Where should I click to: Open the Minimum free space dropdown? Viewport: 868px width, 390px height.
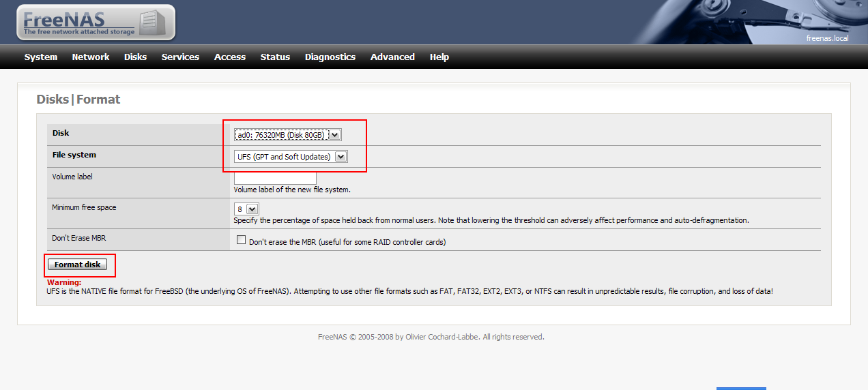point(246,209)
